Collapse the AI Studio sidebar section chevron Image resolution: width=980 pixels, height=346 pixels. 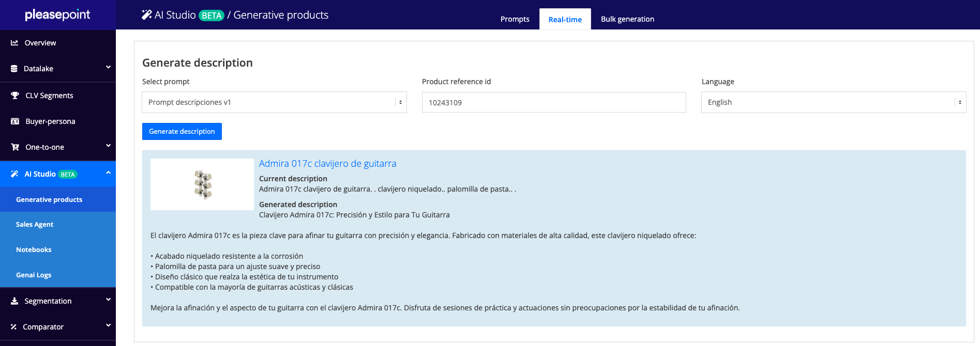coord(108,173)
